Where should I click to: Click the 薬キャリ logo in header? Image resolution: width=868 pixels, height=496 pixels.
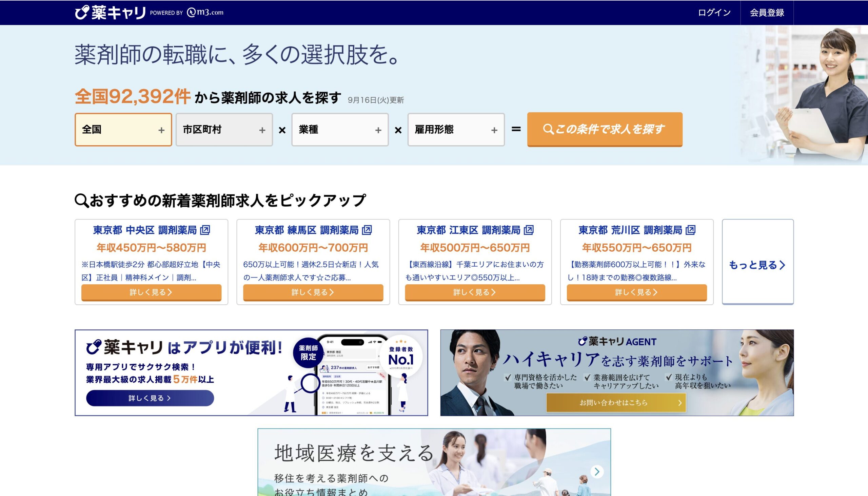point(110,13)
